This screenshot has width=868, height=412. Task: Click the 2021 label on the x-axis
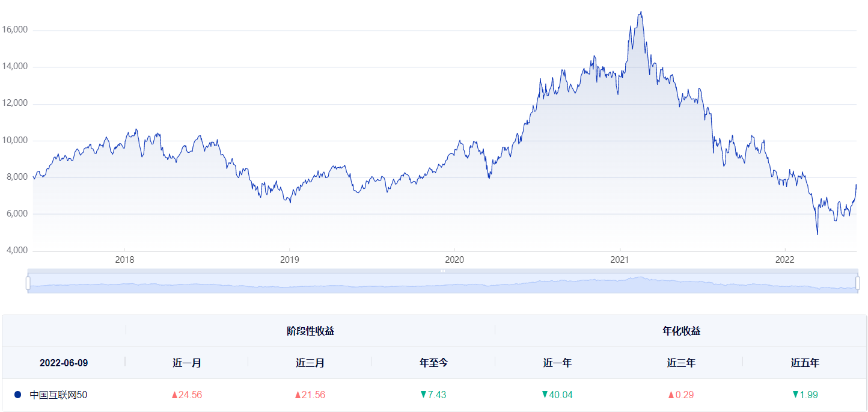coord(620,260)
